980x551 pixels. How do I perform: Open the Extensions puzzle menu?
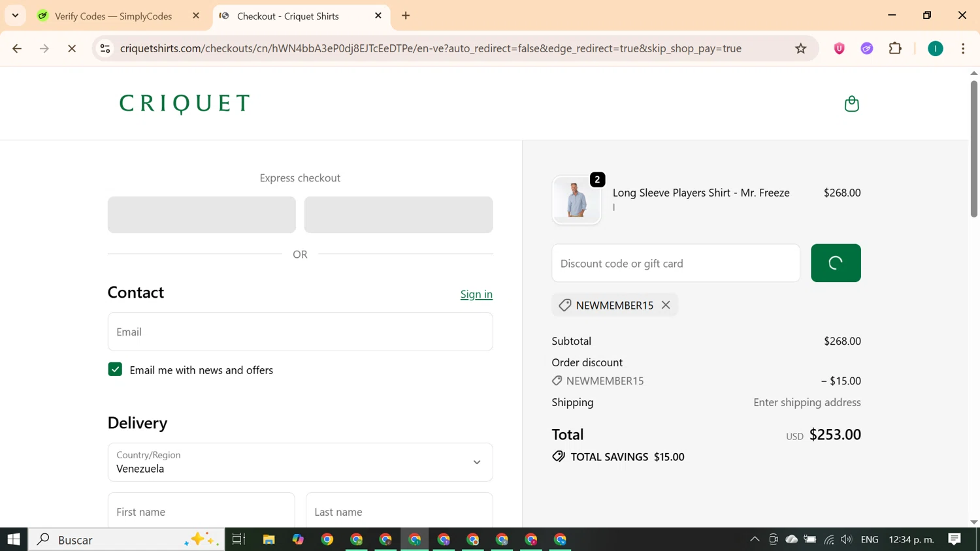pos(895,48)
